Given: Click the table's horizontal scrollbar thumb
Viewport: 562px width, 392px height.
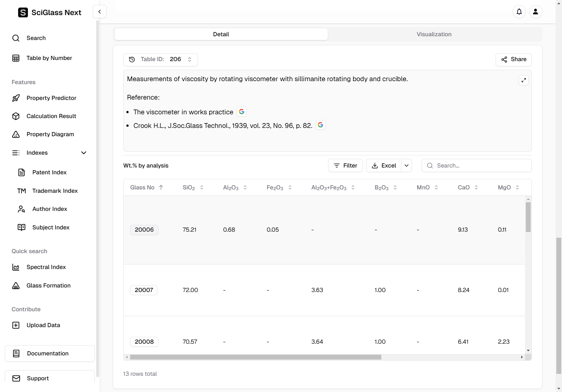Looking at the screenshot, I should [255, 357].
